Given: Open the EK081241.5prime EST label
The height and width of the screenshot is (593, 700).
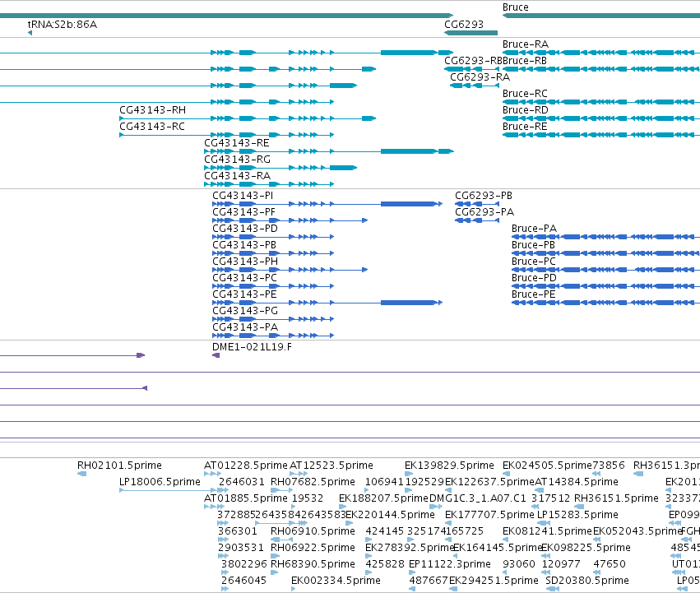Looking at the screenshot, I should 547,531.
